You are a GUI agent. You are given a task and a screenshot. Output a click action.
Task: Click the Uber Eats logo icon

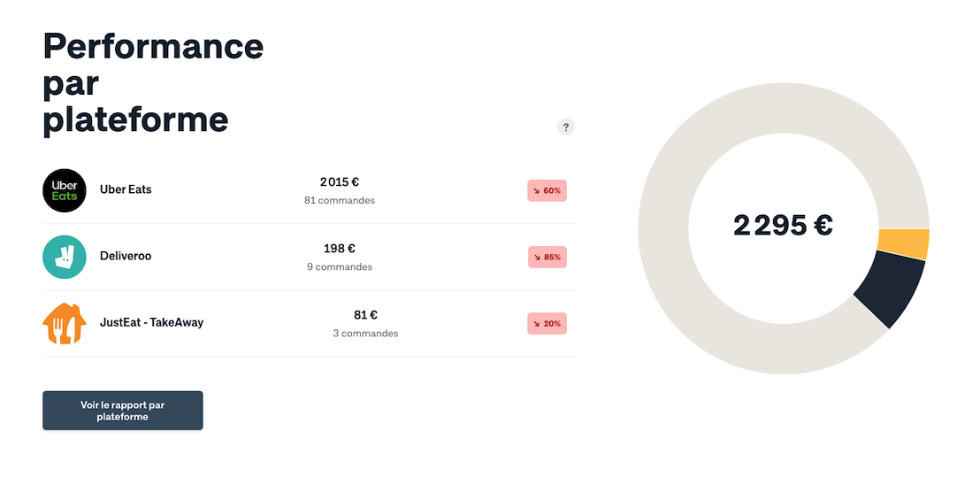(65, 190)
